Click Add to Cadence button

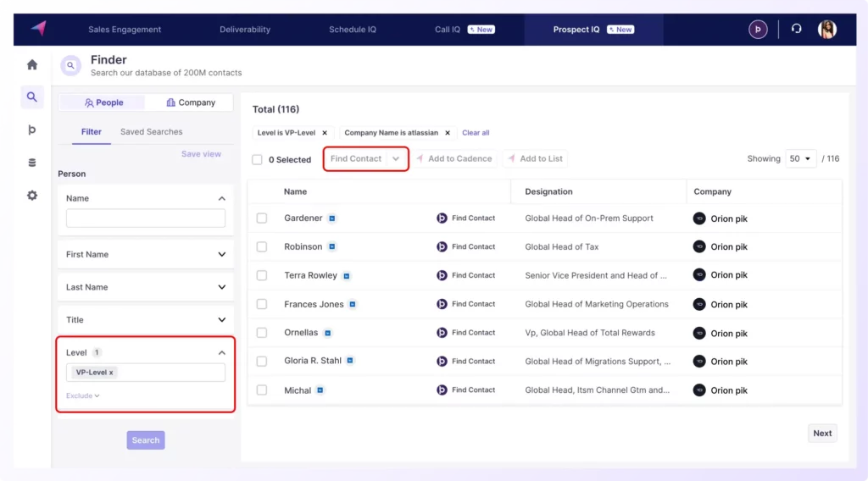click(x=454, y=158)
